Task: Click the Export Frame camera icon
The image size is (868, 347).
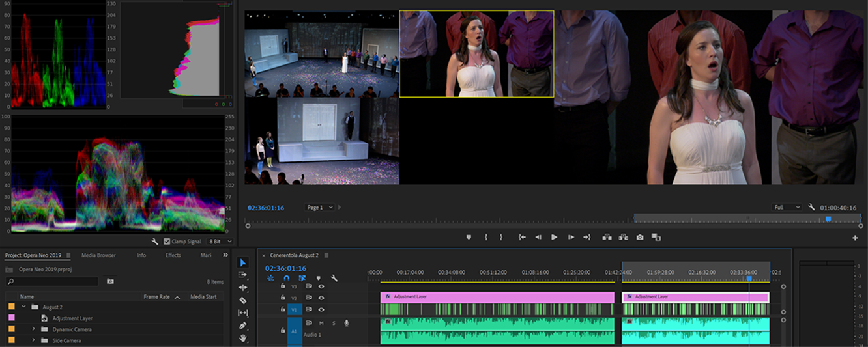Action: [x=640, y=238]
